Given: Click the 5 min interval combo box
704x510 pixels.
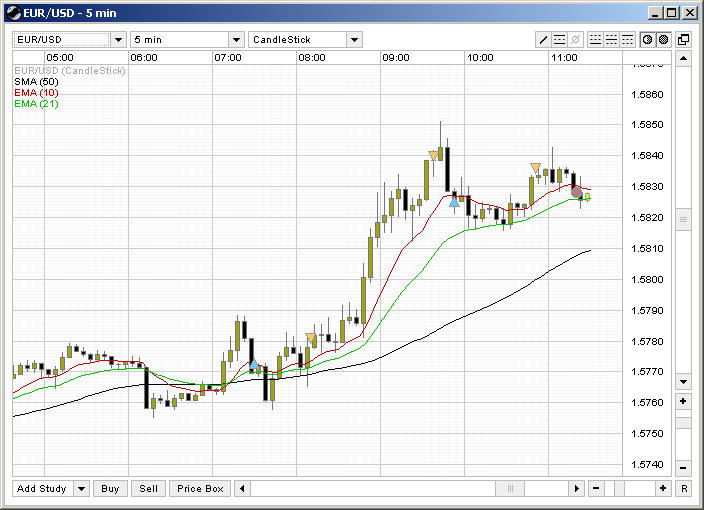Looking at the screenshot, I should click(187, 40).
